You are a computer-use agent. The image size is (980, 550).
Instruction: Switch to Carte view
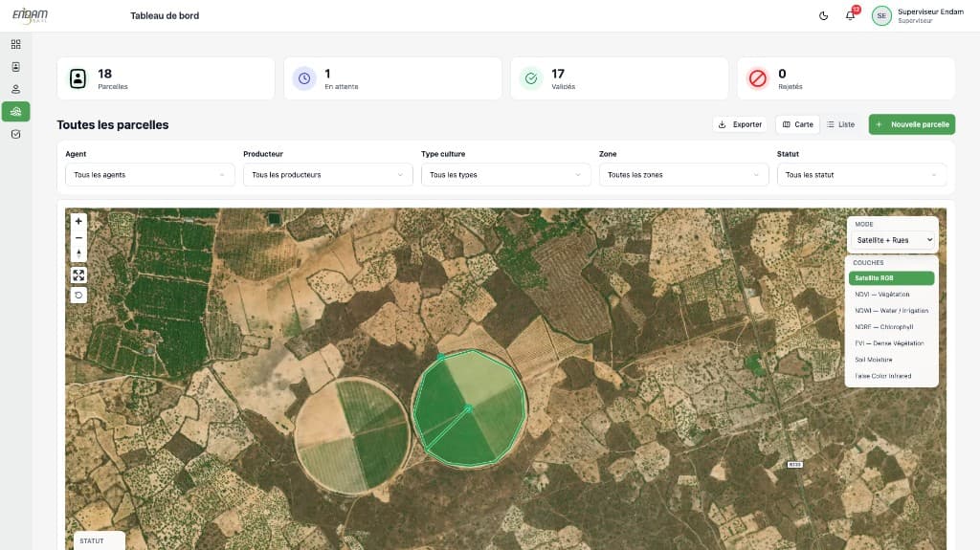tap(798, 124)
